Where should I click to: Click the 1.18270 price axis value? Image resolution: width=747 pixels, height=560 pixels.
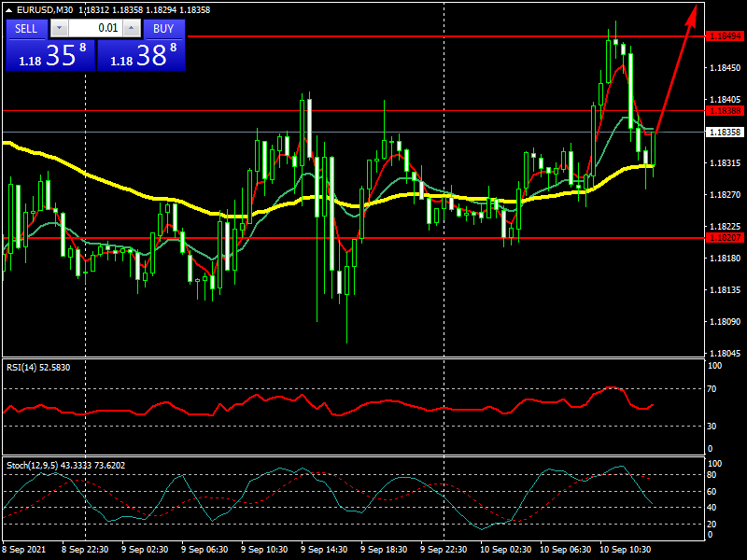tap(726, 195)
